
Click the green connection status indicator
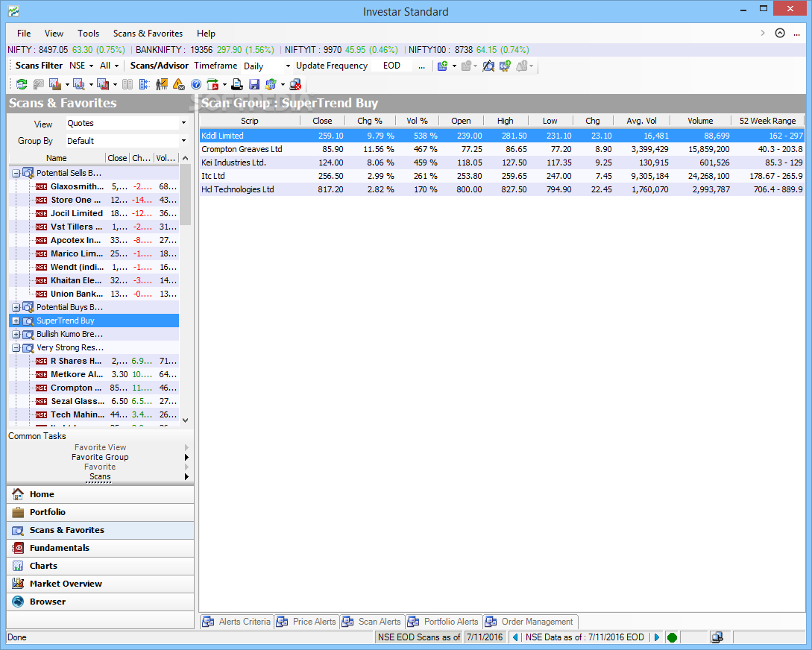(672, 637)
